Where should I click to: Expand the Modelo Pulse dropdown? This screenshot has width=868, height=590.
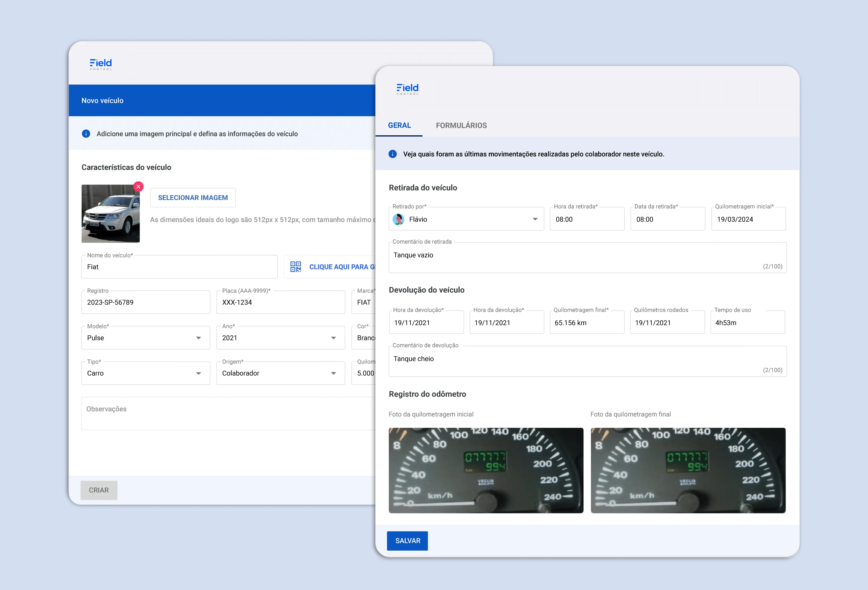[x=199, y=338]
